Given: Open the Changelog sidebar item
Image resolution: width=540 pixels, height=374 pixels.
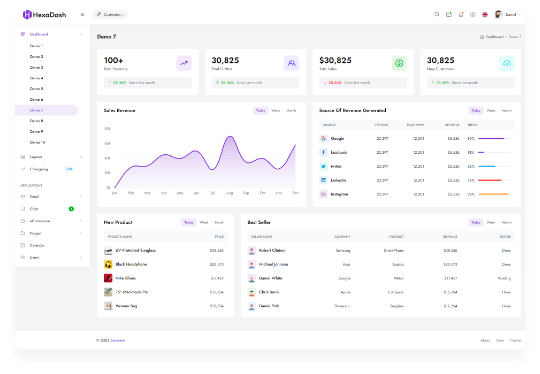Looking at the screenshot, I should (39, 169).
